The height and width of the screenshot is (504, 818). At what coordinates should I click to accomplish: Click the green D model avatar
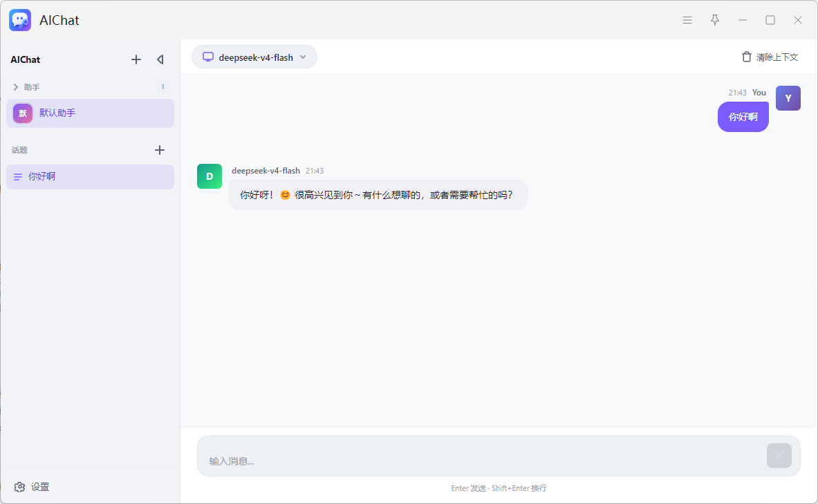[210, 176]
